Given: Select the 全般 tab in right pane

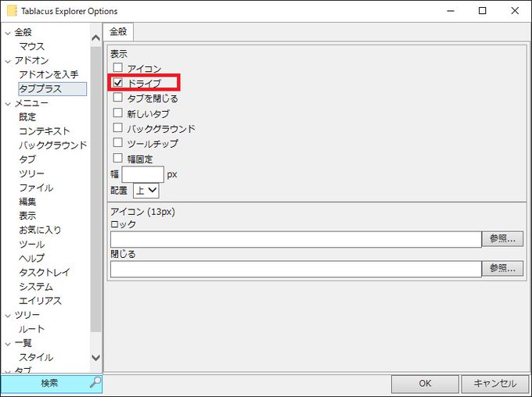Looking at the screenshot, I should coord(118,31).
